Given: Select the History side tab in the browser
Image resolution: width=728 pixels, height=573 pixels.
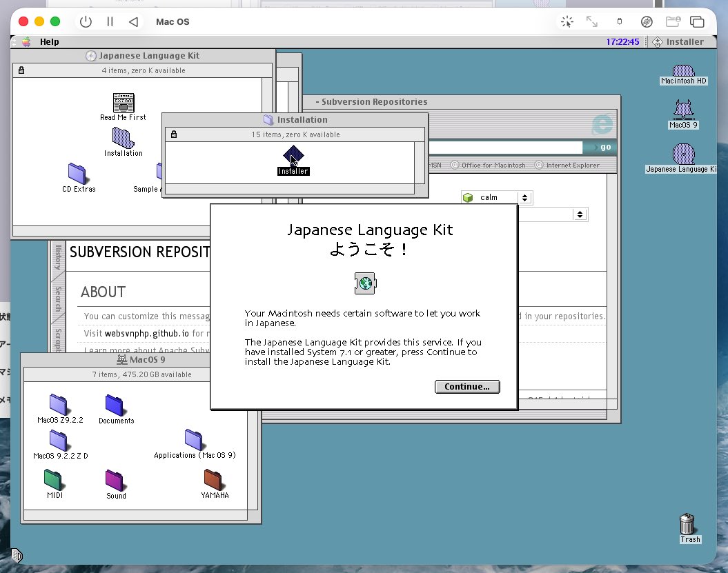Looking at the screenshot, I should [x=57, y=257].
